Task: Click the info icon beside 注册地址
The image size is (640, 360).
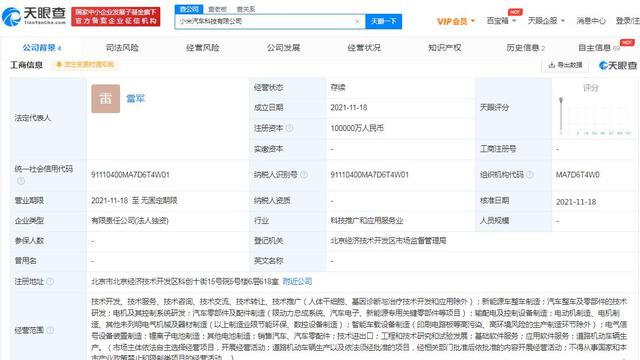Action: [50, 281]
